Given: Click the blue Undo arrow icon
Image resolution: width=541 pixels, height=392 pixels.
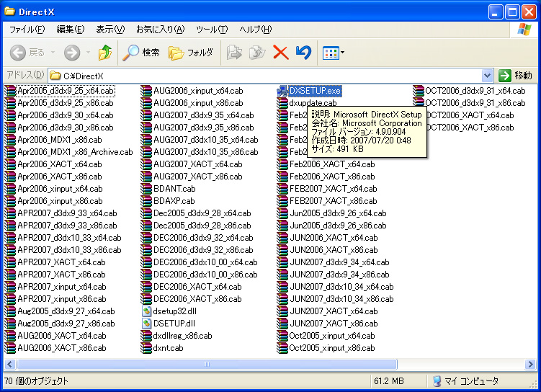Looking at the screenshot, I should pyautogui.click(x=303, y=53).
